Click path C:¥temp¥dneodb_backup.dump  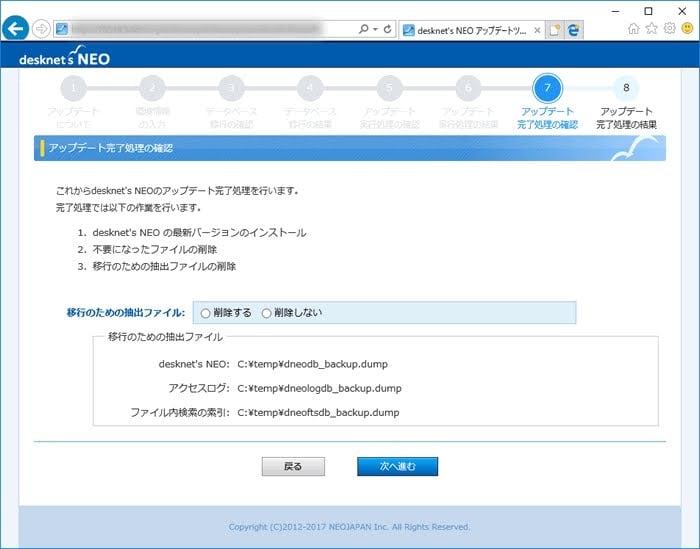pos(312,364)
